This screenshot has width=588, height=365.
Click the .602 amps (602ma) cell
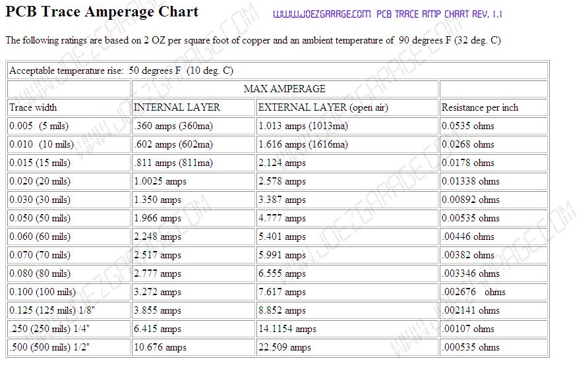(x=173, y=144)
